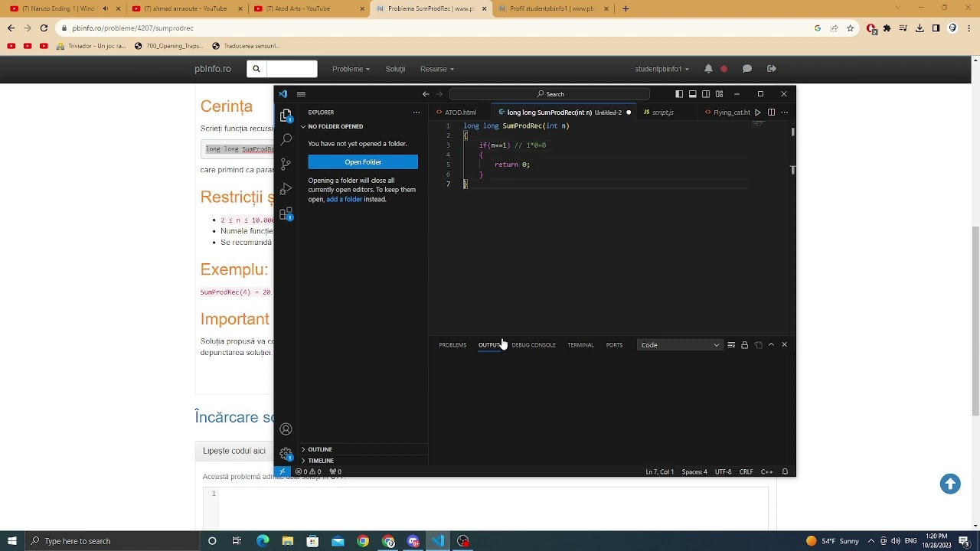
Task: Open remote window from status bar
Action: coord(282,471)
